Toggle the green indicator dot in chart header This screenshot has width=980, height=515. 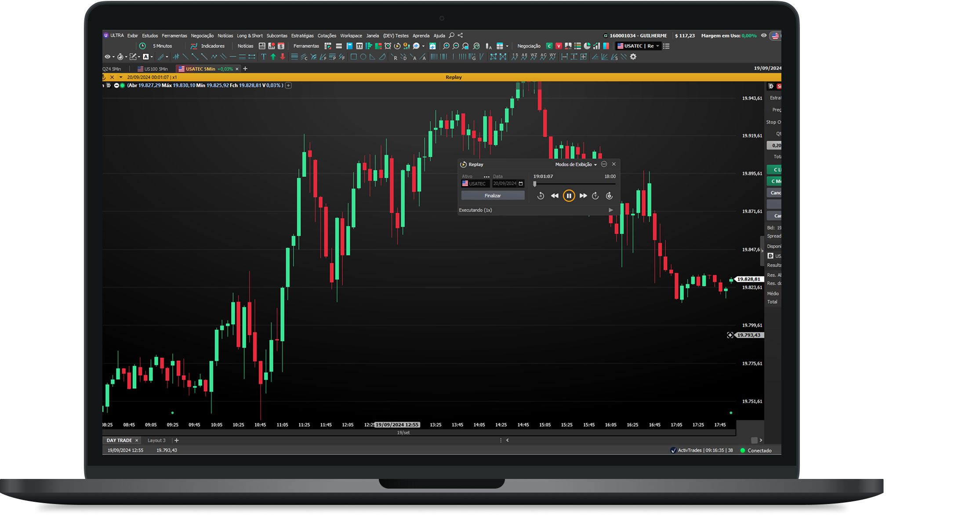pyautogui.click(x=123, y=85)
